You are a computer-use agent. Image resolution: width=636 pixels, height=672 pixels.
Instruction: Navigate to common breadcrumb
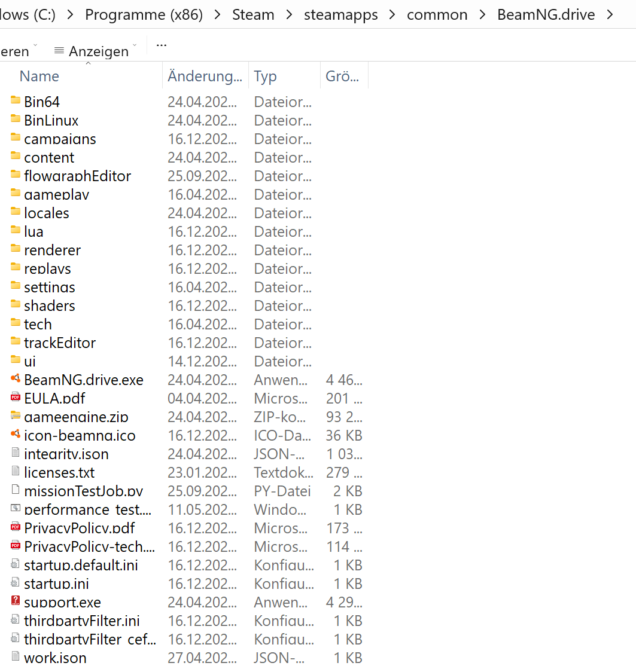(x=437, y=14)
